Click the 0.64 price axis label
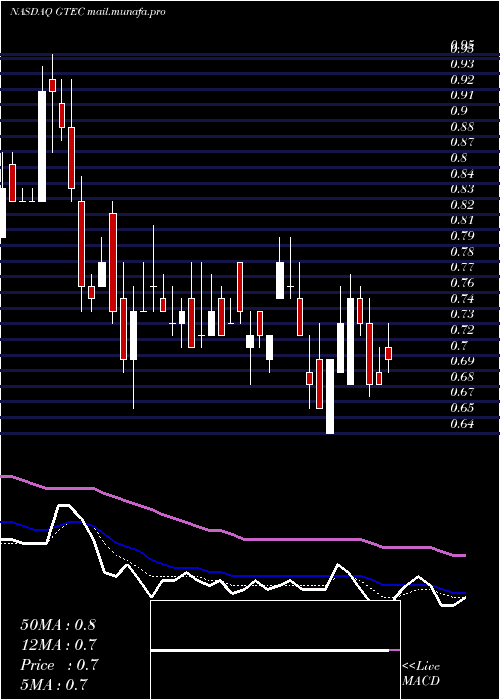500x700 pixels. pos(462,423)
